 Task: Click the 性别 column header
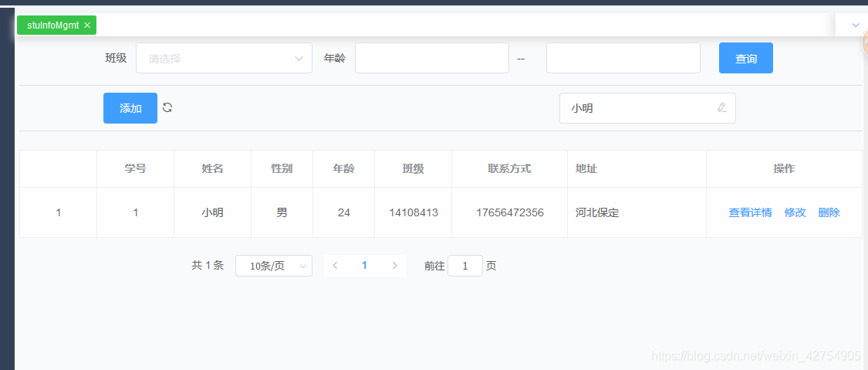pyautogui.click(x=282, y=169)
